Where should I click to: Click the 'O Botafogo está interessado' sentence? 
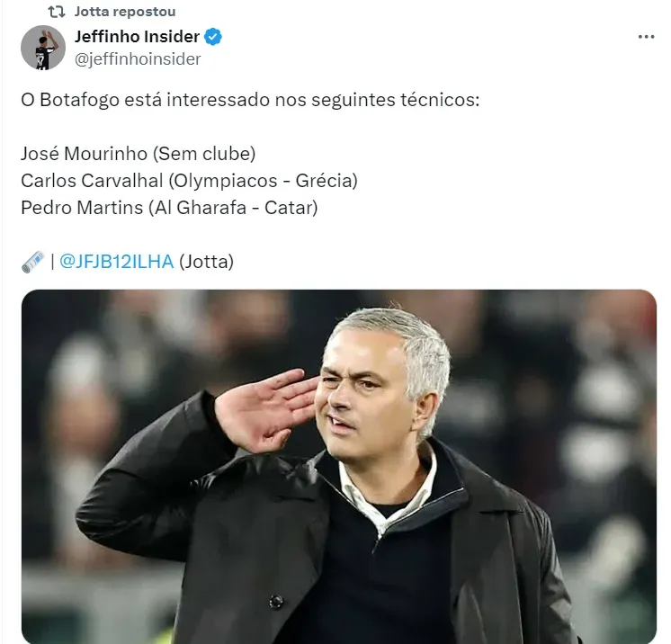(x=250, y=100)
